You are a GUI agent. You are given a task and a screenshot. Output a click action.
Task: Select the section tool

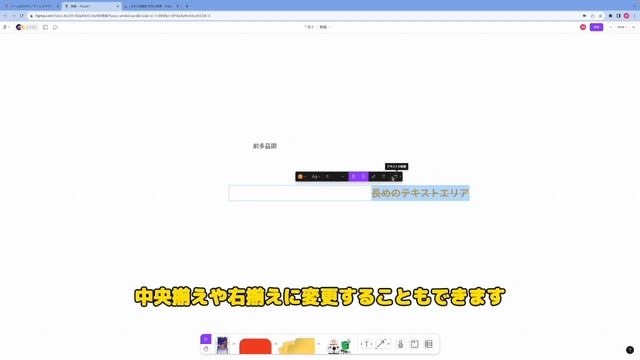414,344
